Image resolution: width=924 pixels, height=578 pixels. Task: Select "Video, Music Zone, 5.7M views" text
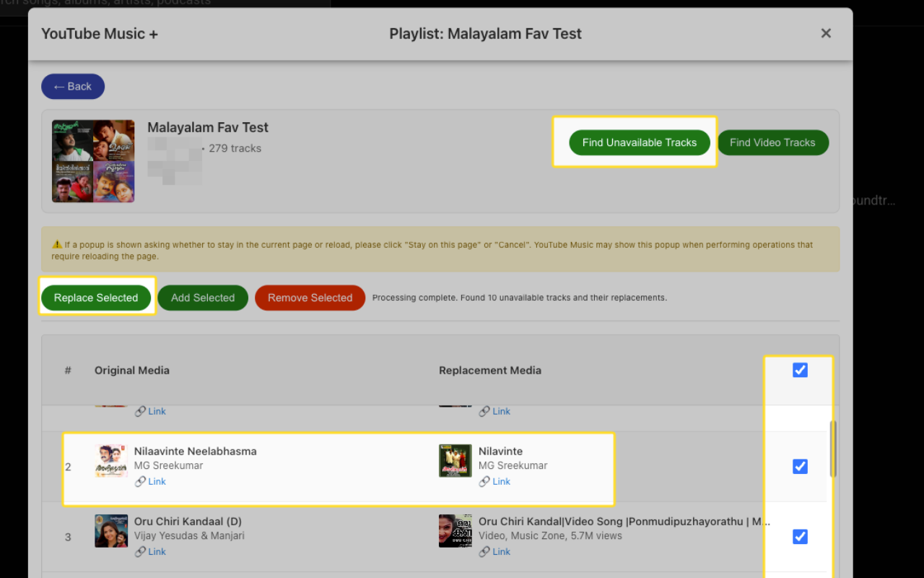pyautogui.click(x=550, y=535)
